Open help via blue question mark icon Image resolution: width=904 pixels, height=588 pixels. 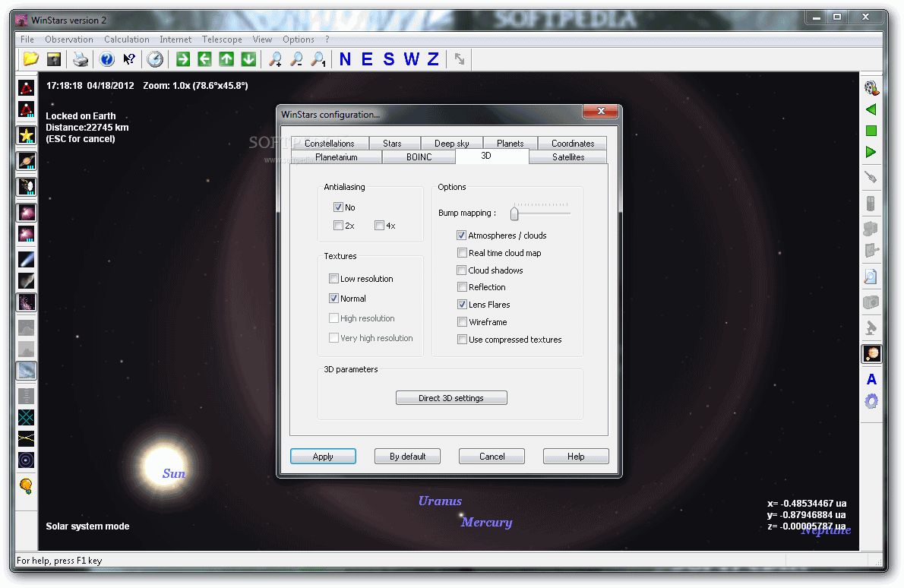click(106, 59)
